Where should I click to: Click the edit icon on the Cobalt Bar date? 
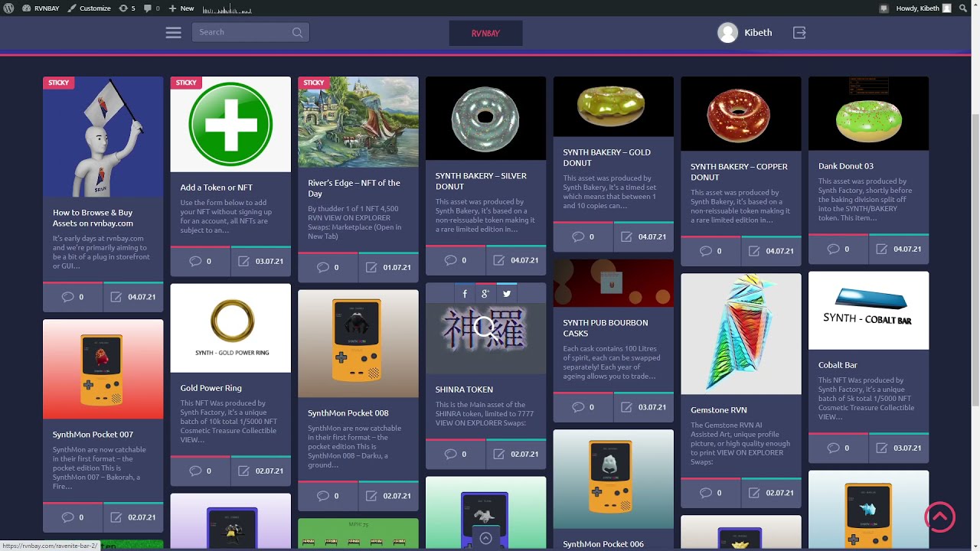(882, 448)
